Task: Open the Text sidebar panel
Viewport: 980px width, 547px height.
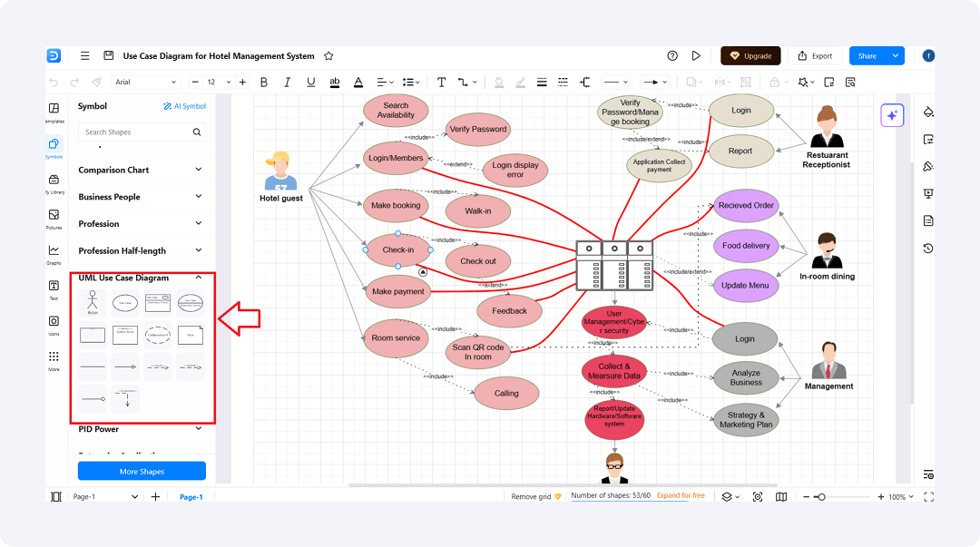Action: pyautogui.click(x=54, y=289)
